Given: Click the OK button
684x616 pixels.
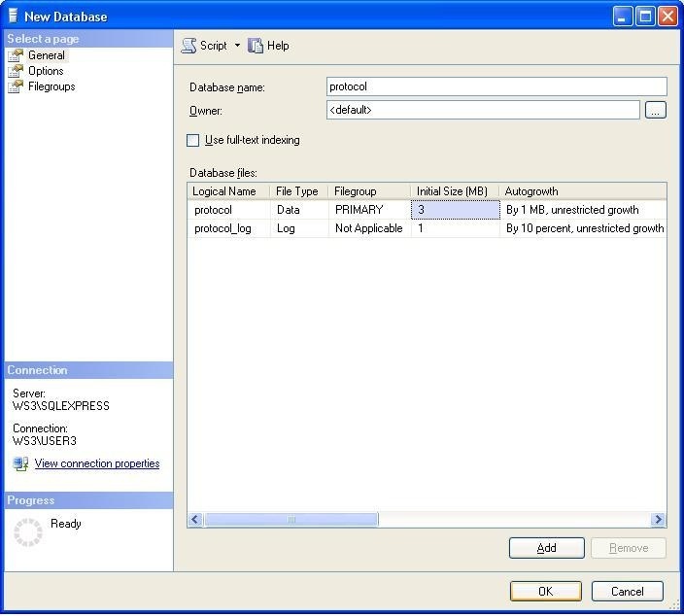Looking at the screenshot, I should [x=545, y=592].
